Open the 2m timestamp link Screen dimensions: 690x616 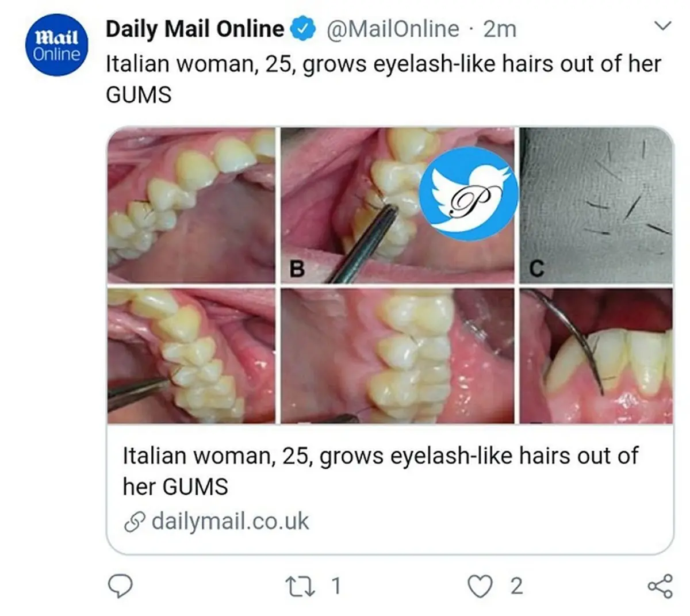[500, 29]
